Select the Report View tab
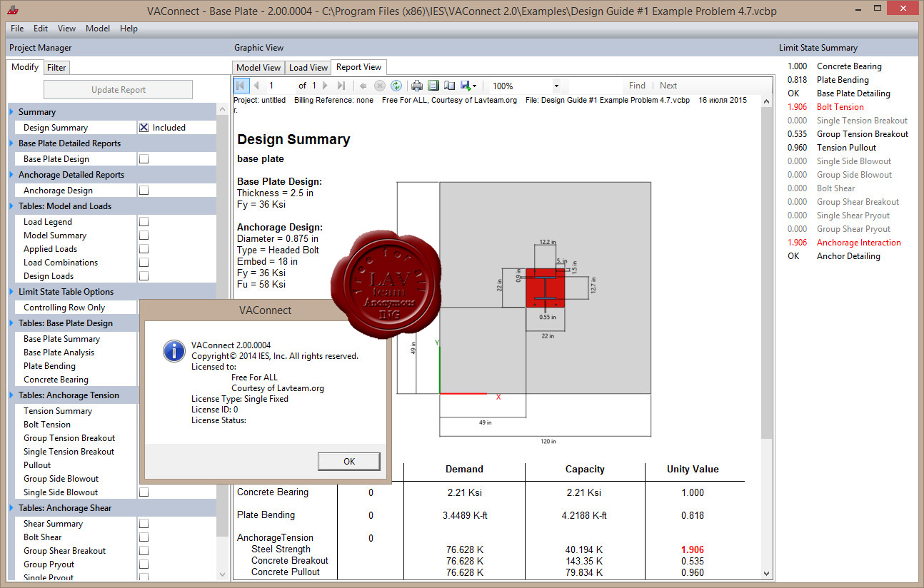 [x=359, y=67]
